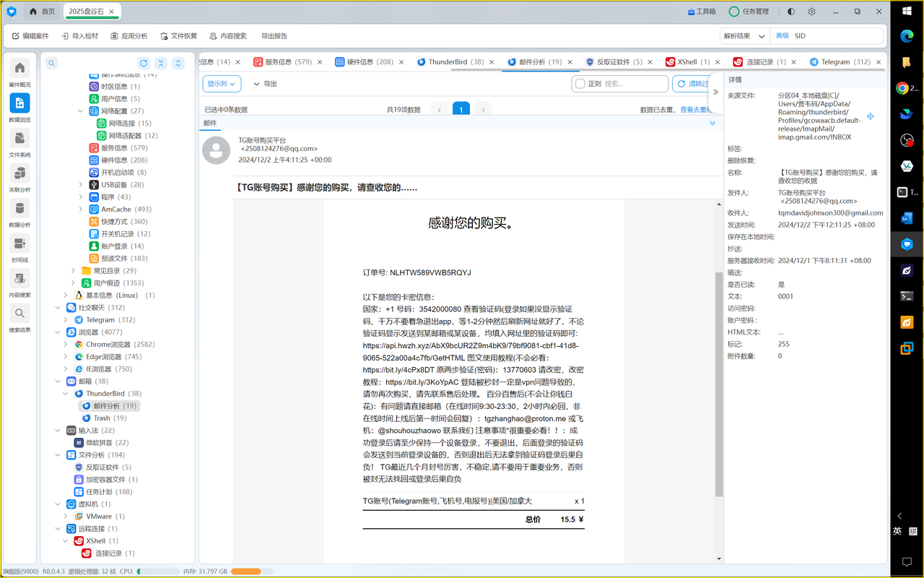Select 微软拼音 (22) in tree
This screenshot has height=578, width=924.
tap(101, 442)
